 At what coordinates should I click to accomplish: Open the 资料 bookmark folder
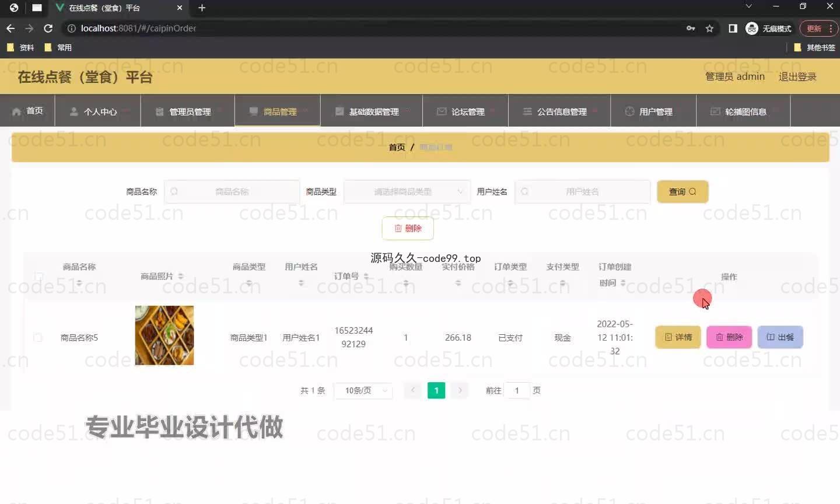[20, 48]
